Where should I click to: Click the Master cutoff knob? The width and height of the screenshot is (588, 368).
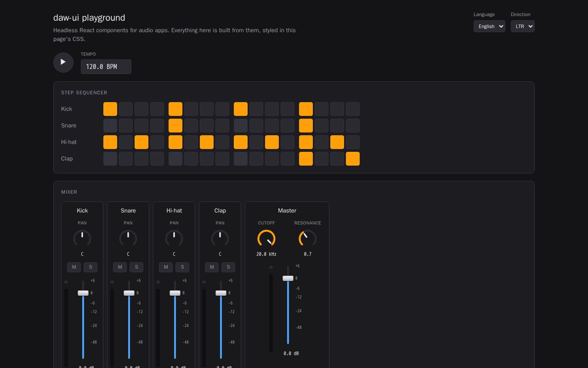tap(266, 238)
